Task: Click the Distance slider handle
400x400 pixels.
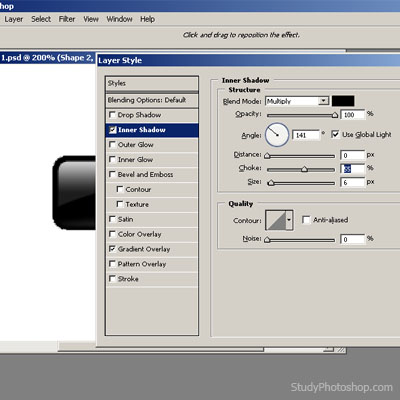Action: click(267, 156)
